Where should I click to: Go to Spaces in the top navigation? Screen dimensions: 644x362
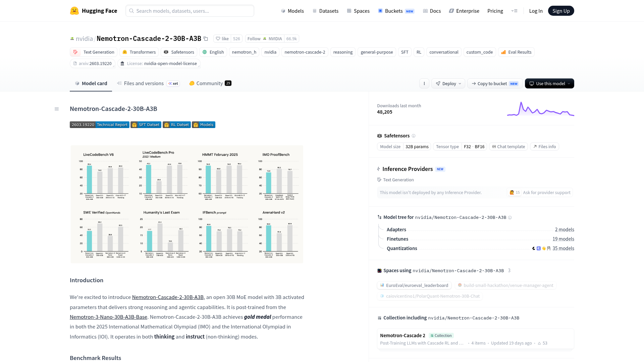coord(358,11)
